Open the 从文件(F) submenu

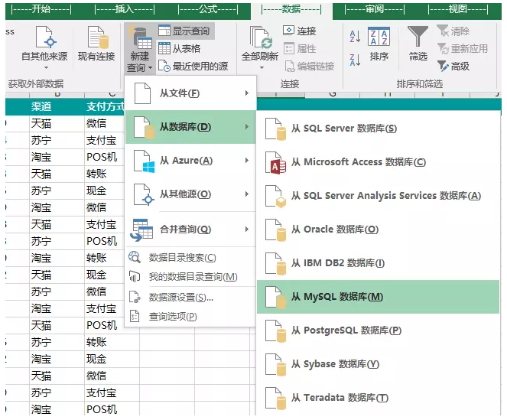click(x=190, y=93)
